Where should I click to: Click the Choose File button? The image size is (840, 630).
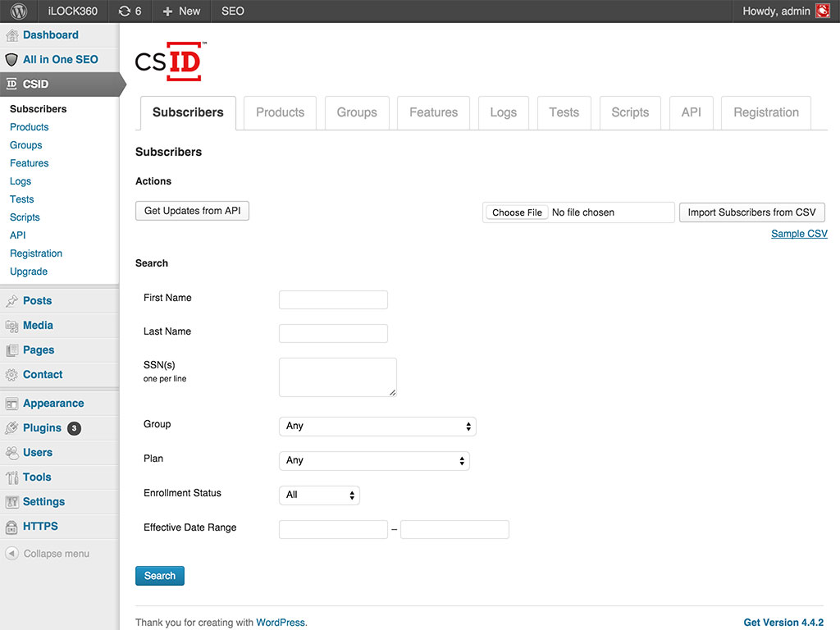[x=517, y=212]
